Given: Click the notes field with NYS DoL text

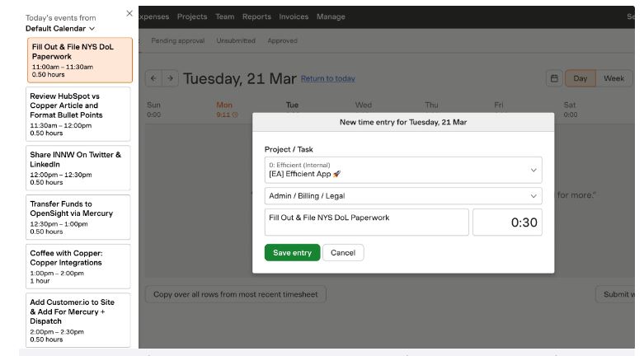Looking at the screenshot, I should click(x=366, y=222).
